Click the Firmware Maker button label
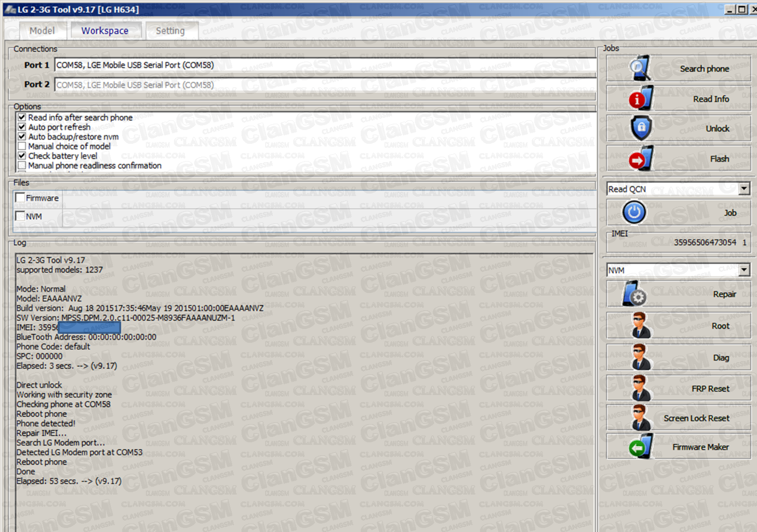The height and width of the screenshot is (532, 757). click(700, 447)
